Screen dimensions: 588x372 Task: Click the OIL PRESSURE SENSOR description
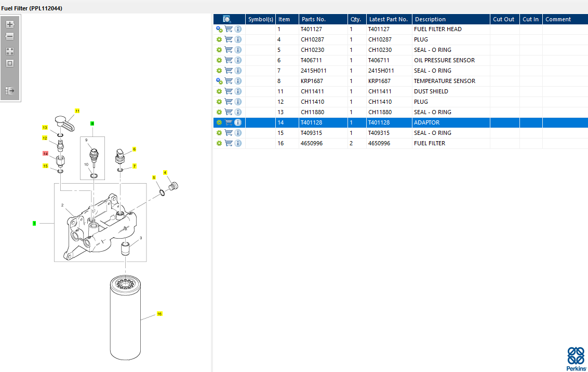(444, 60)
